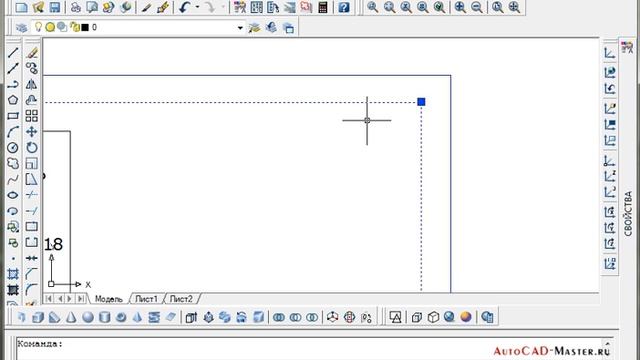Select the Fillet modify tool
The height and width of the screenshot is (360, 640).
point(32,290)
